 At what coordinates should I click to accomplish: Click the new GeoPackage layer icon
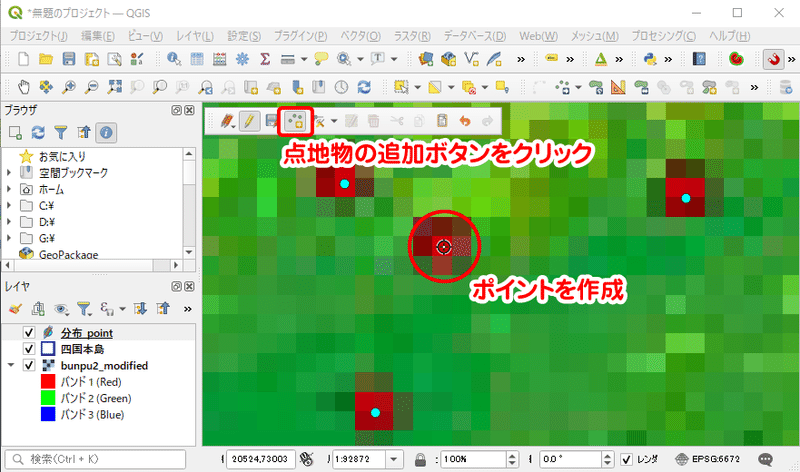tap(448, 59)
